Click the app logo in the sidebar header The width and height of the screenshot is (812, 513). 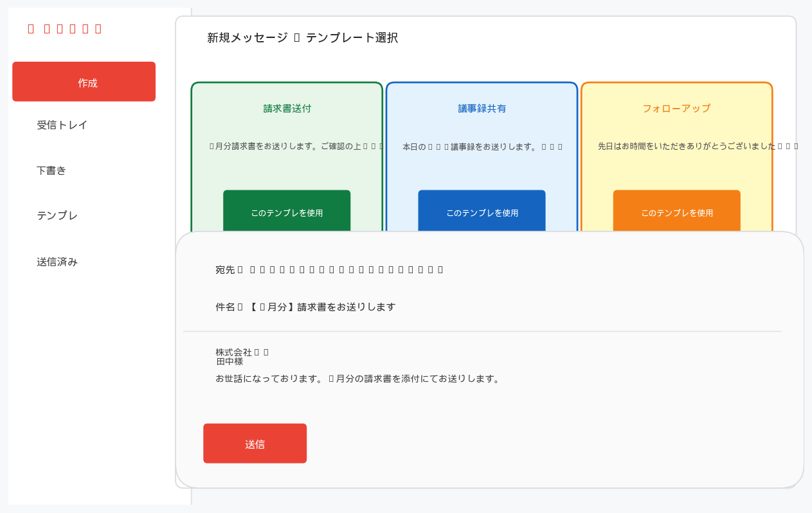pyautogui.click(x=64, y=28)
